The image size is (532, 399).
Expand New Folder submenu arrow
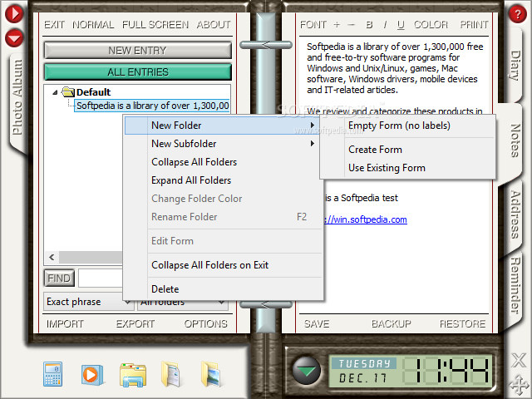pyautogui.click(x=313, y=126)
